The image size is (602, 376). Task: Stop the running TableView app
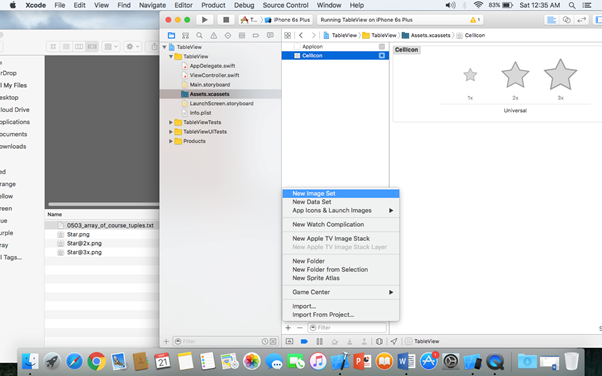[226, 20]
